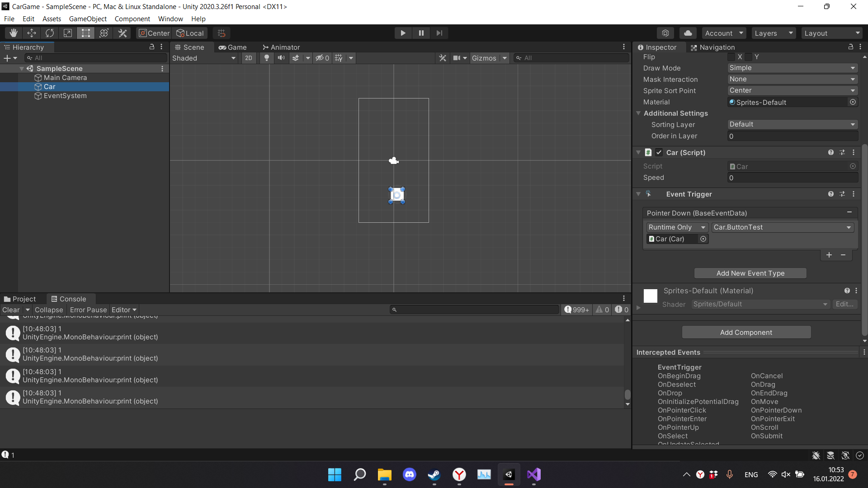Screen dimensions: 868x488
Task: Click the Add Component button
Action: coord(746,332)
